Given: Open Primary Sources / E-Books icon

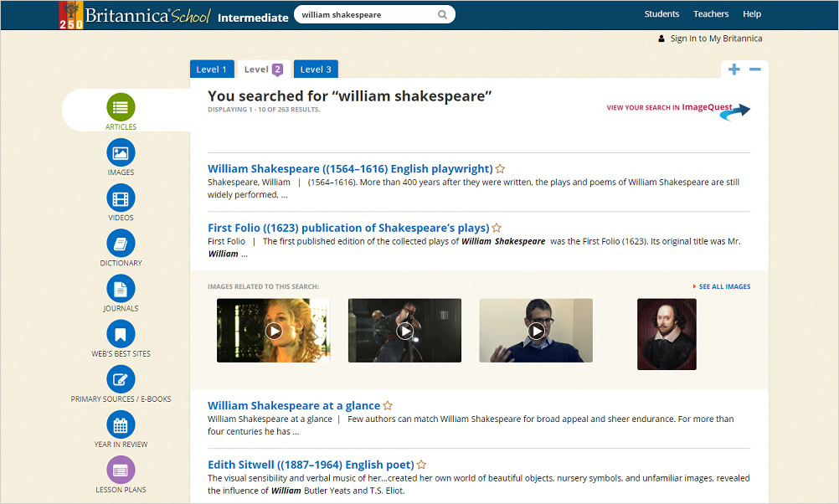Looking at the screenshot, I should tap(121, 379).
